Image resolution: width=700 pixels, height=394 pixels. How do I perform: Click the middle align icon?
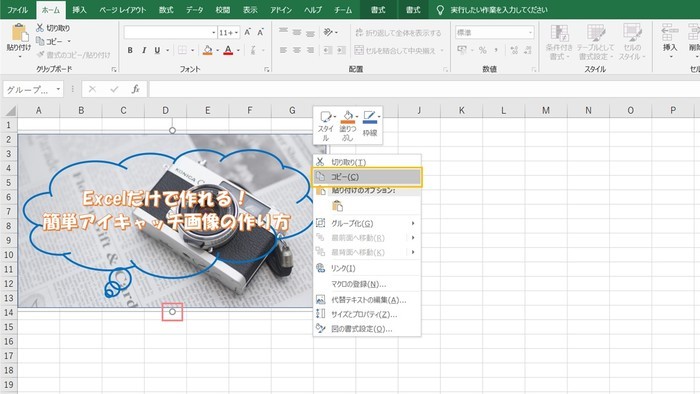point(296,32)
